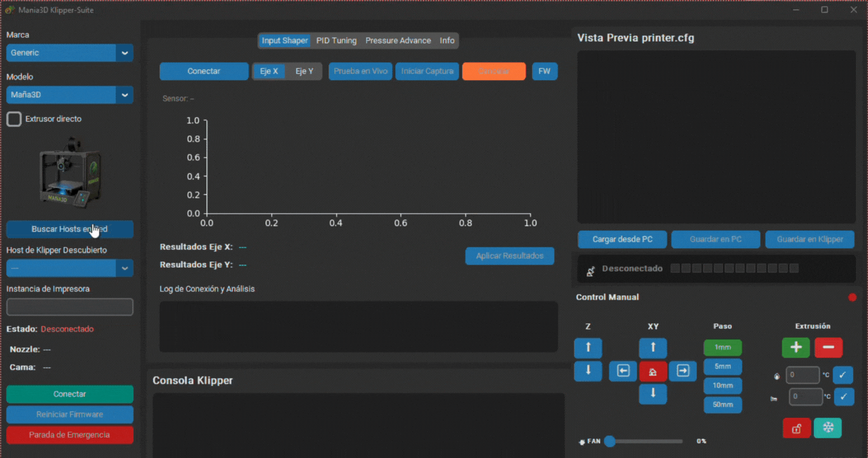Screen dimensions: 868x458
Task: Click the green extrude plus button
Action: point(796,348)
